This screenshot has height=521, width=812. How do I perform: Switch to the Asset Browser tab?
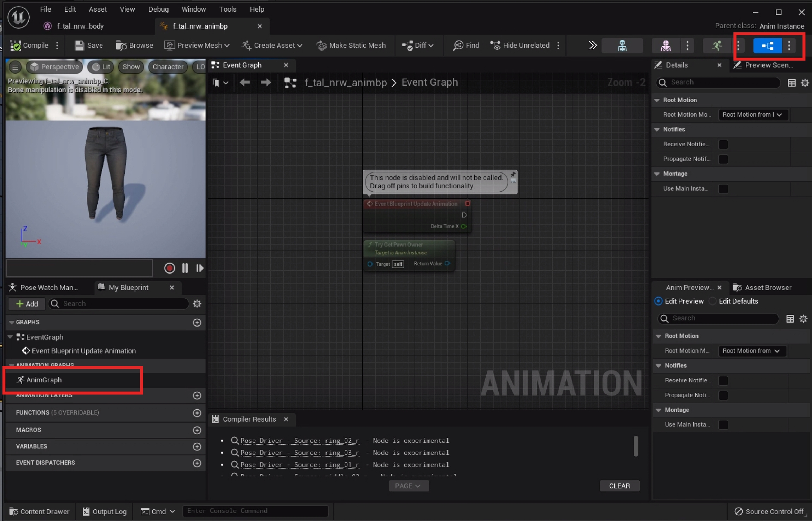(x=763, y=288)
